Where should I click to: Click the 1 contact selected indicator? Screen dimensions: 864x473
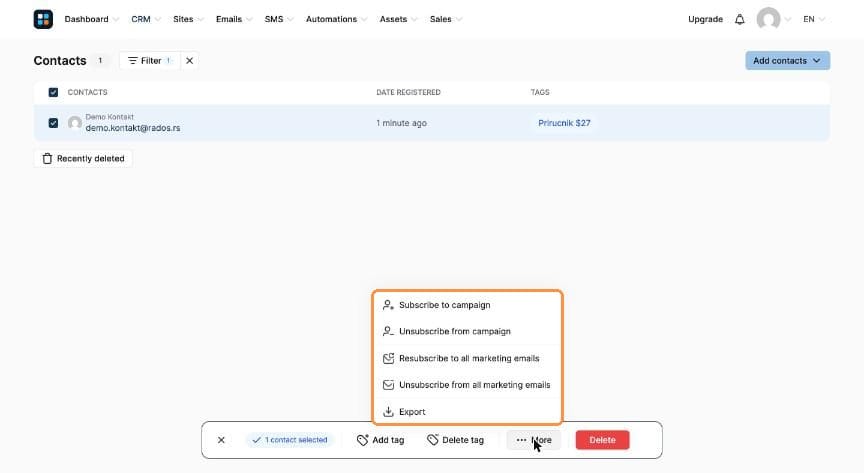coord(290,440)
